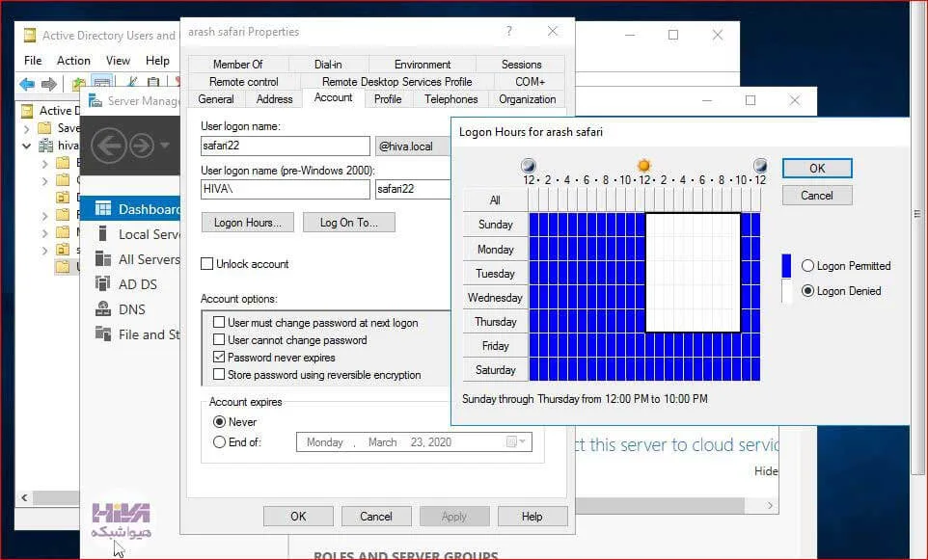Switch to the Remote control tab
This screenshot has width=928, height=560.
tap(244, 82)
